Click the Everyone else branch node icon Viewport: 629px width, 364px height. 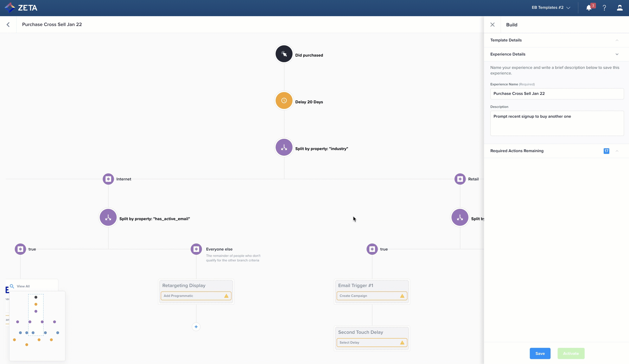196,249
